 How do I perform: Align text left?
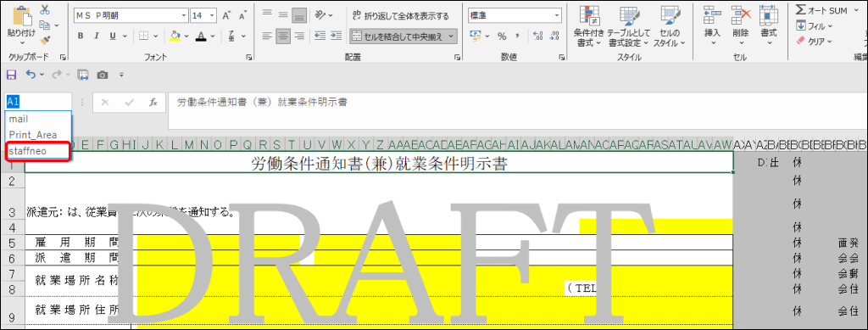coord(268,36)
